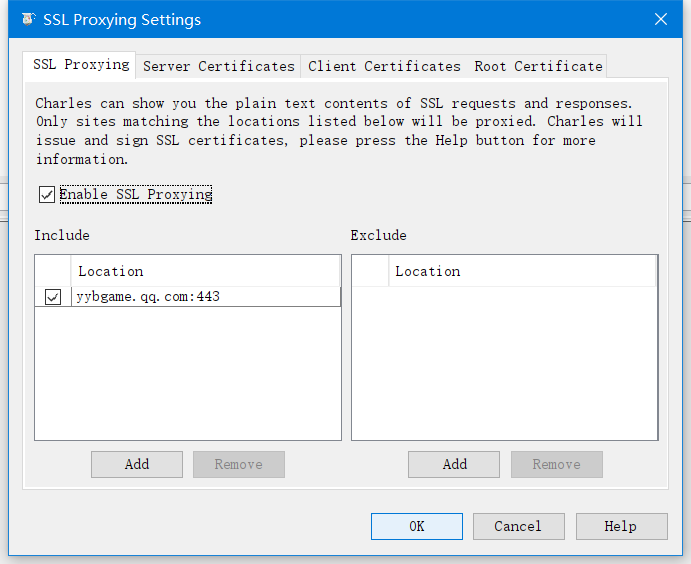Open Help for SSL proxying
Viewport: 691px width, 564px height.
621,526
